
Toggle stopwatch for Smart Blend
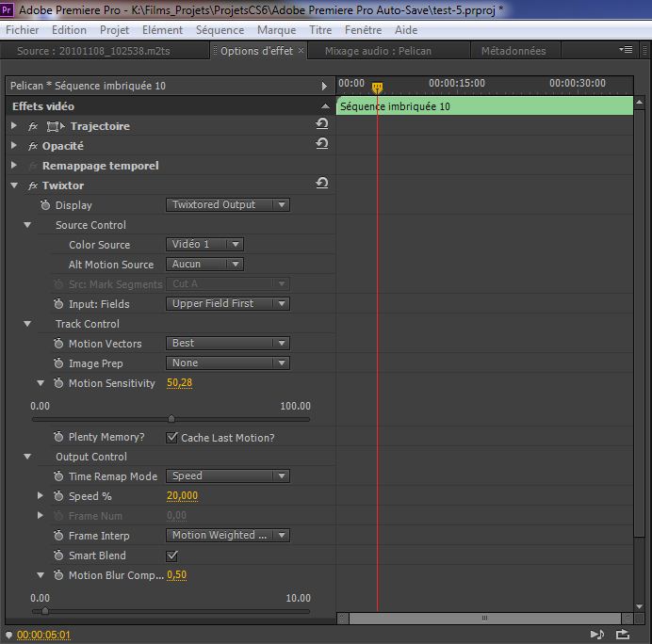[x=58, y=555]
